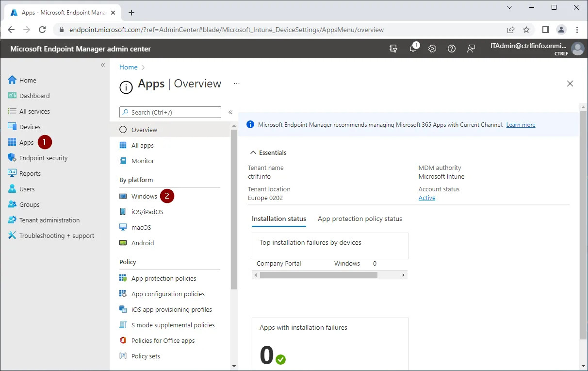The height and width of the screenshot is (371, 588).
Task: Toggle the Chrome side panel button
Action: (x=546, y=30)
